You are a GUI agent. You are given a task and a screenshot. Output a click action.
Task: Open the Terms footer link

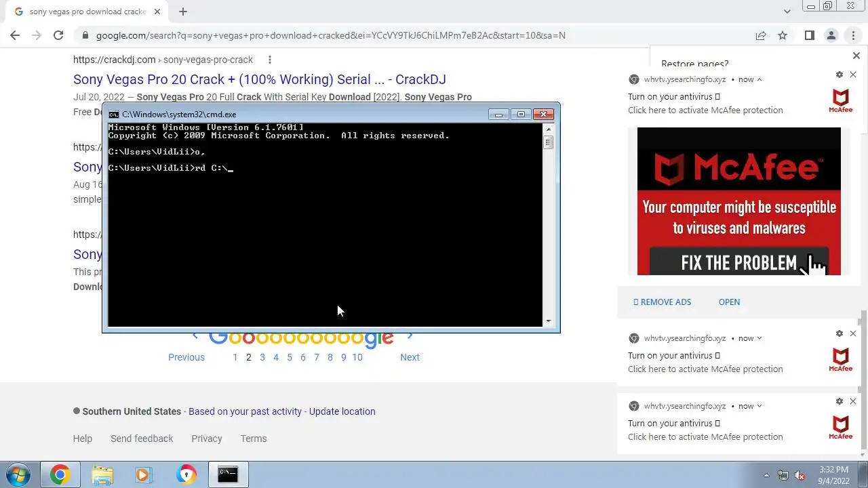click(x=254, y=439)
